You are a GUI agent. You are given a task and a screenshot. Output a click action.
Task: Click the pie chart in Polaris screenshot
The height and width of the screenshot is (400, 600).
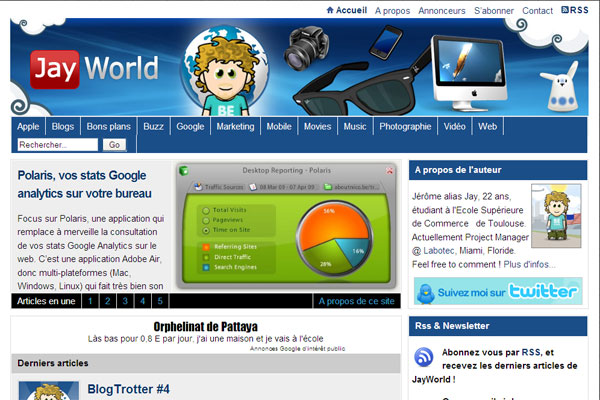pyautogui.click(x=334, y=239)
